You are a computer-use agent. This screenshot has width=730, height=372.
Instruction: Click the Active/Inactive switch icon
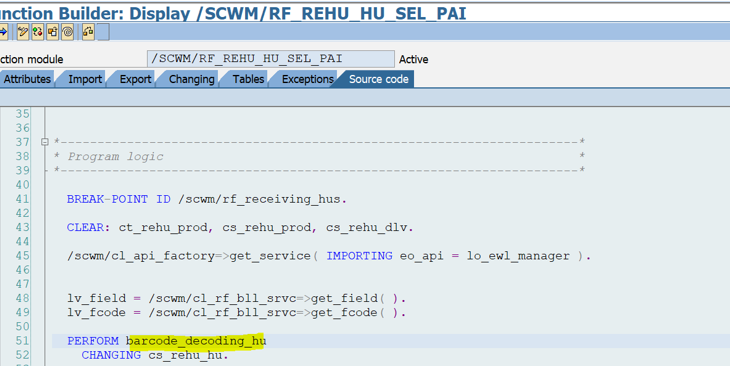click(37, 32)
